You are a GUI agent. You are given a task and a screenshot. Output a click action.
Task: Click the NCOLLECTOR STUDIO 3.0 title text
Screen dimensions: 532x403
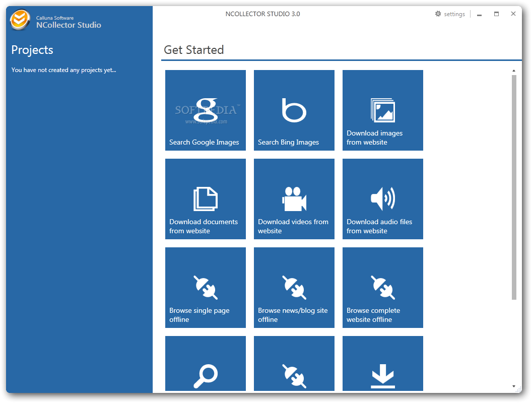coord(262,14)
